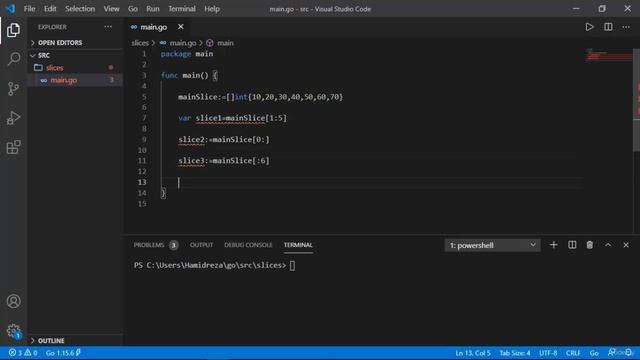Change CRLF end of line sequence
The width and height of the screenshot is (640, 360).
point(573,353)
